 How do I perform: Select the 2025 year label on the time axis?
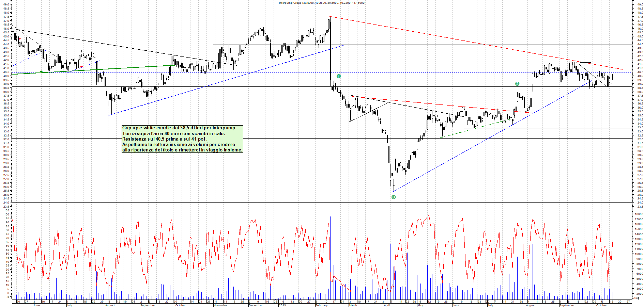tap(282, 305)
